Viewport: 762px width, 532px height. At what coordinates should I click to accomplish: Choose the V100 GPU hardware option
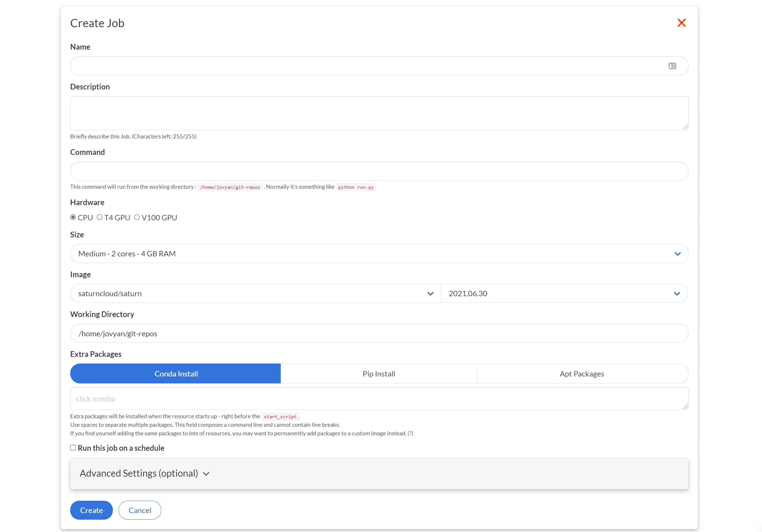[x=137, y=217]
